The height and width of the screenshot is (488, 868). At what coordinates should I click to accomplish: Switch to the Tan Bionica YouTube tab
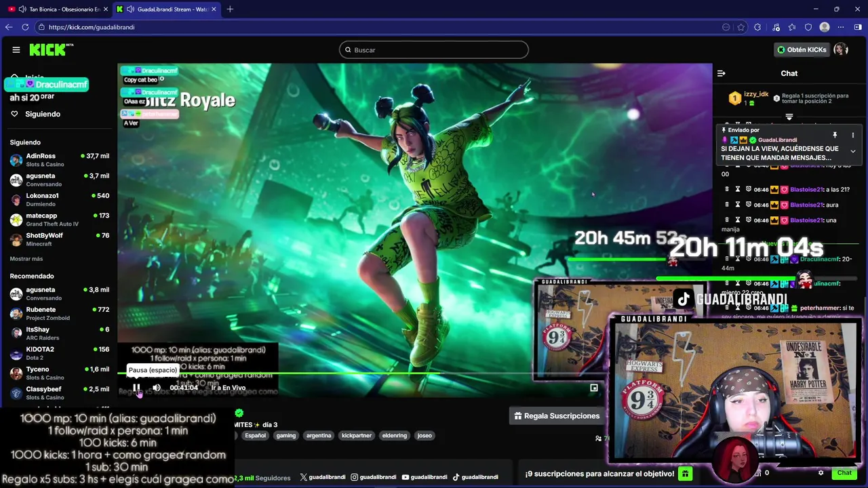[x=56, y=9]
